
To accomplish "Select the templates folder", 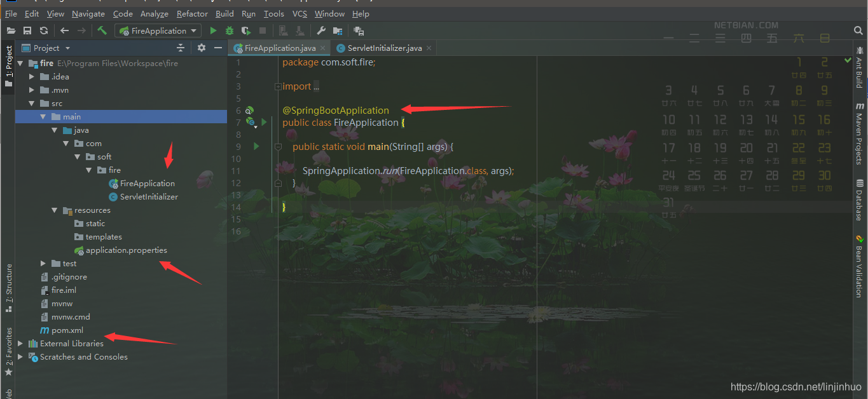I will pyautogui.click(x=104, y=236).
